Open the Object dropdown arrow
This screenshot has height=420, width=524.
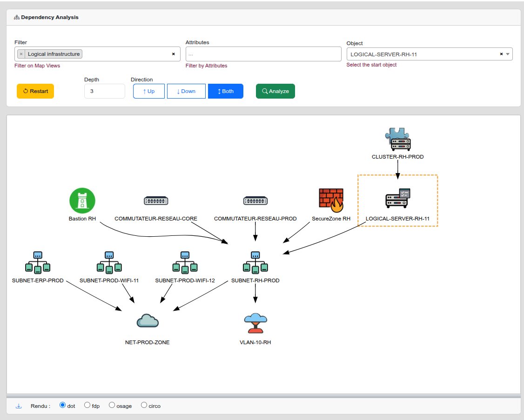[x=508, y=54]
